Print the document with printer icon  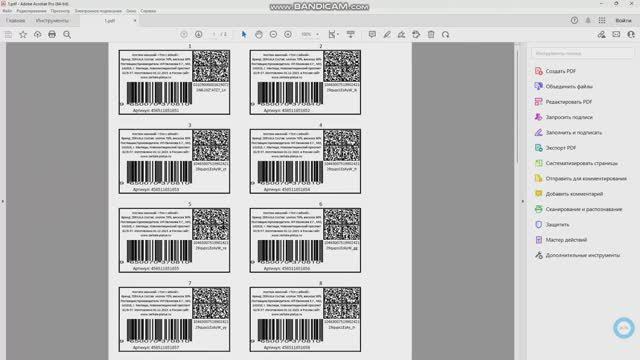click(52, 35)
